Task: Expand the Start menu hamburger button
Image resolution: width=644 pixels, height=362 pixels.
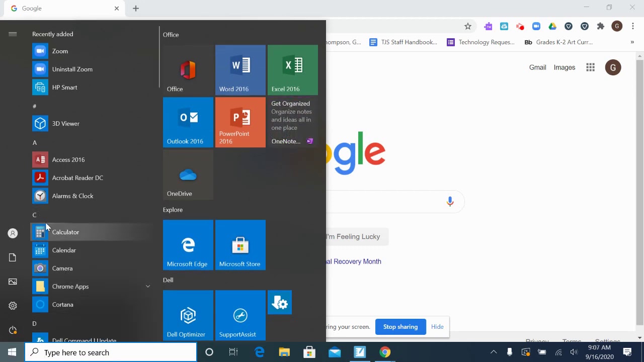Action: (13, 34)
